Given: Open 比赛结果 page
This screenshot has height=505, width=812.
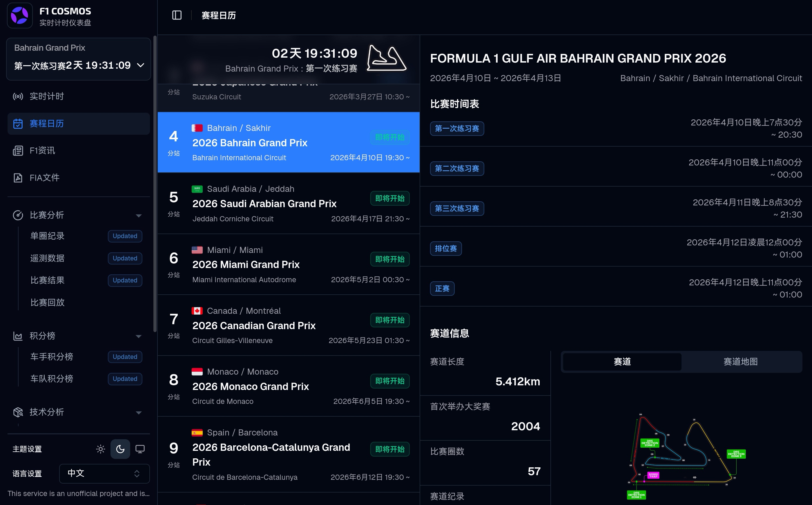Looking at the screenshot, I should click(48, 280).
